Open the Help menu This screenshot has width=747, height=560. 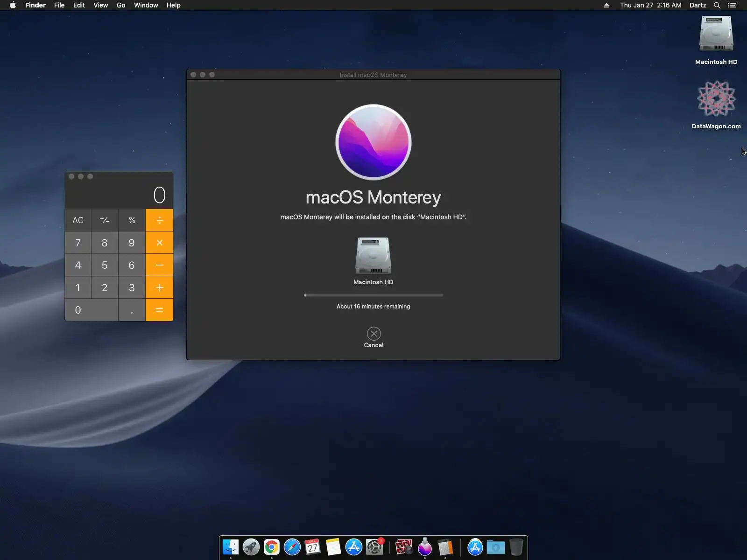174,5
